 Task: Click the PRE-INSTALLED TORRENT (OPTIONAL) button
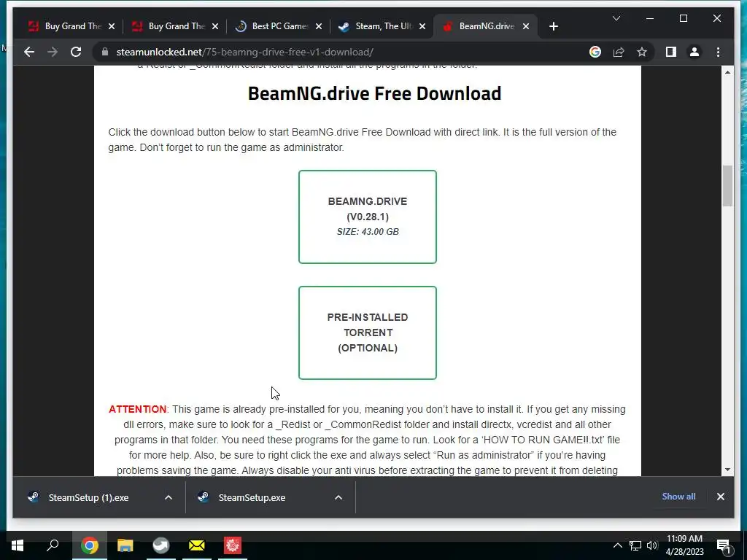point(368,332)
